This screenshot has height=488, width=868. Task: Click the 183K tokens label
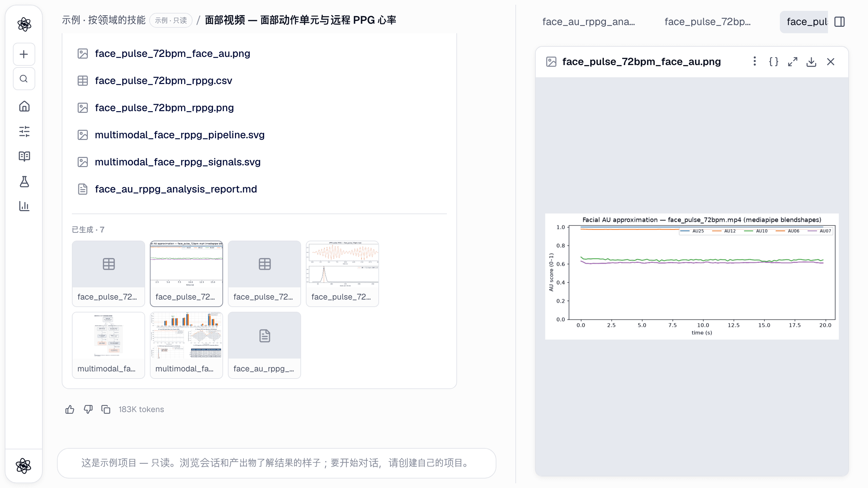click(x=141, y=409)
